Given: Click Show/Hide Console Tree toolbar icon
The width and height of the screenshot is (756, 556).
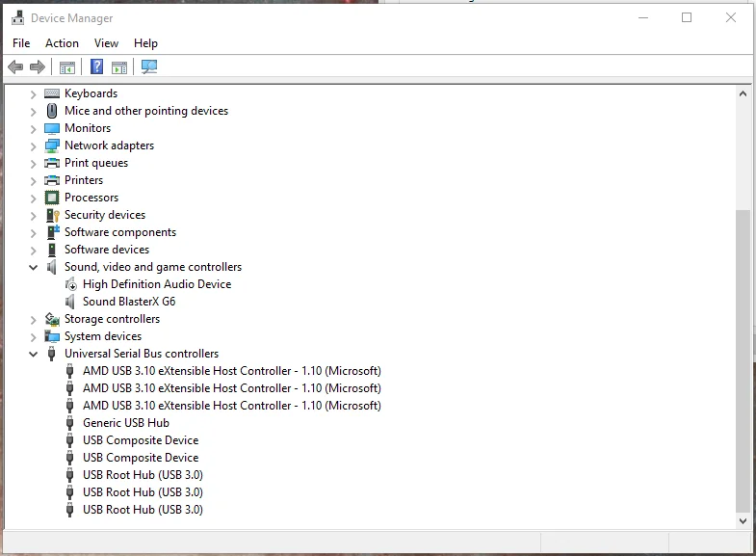Looking at the screenshot, I should [67, 67].
